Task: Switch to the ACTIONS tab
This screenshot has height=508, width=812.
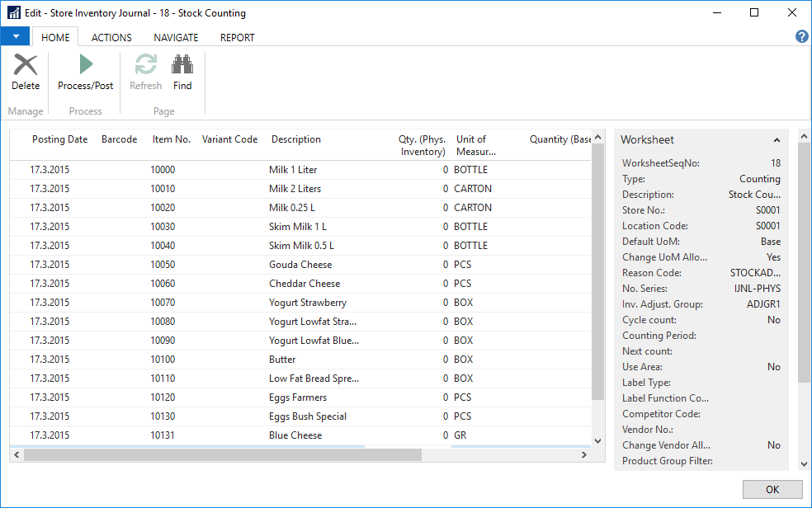Action: (111, 37)
